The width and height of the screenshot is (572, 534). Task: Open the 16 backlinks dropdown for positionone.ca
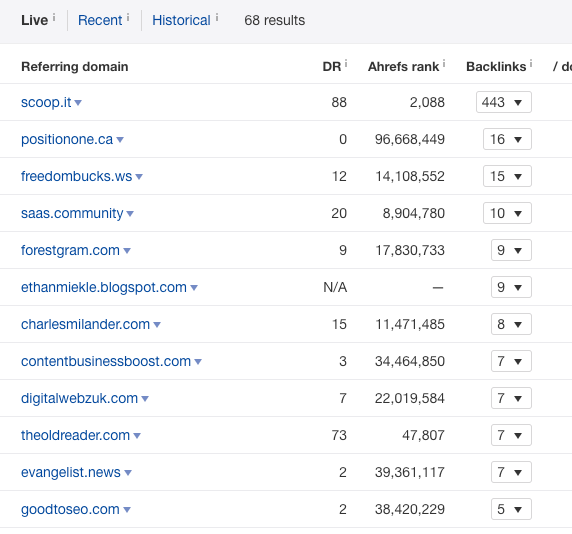pyautogui.click(x=507, y=139)
